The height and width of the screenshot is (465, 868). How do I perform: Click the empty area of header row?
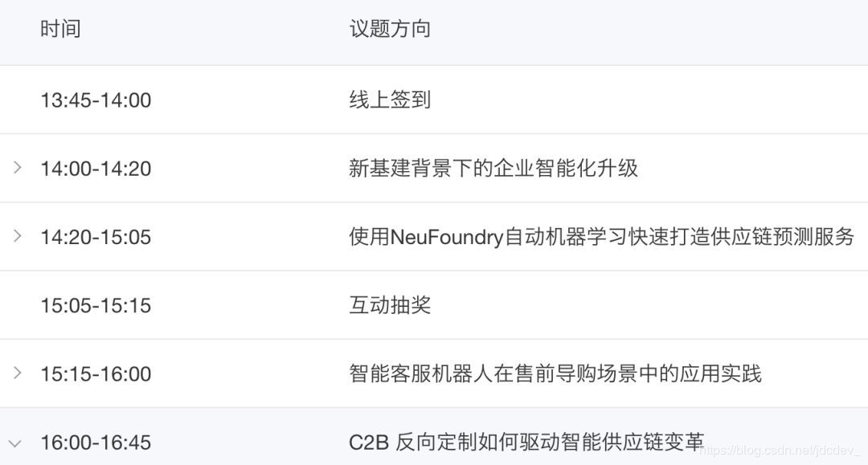tap(648, 31)
